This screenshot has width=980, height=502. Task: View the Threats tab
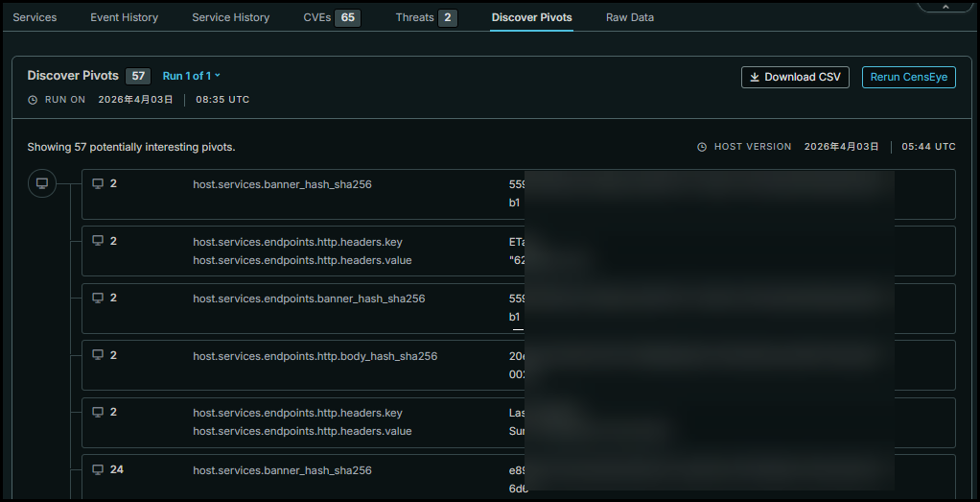[x=426, y=17]
